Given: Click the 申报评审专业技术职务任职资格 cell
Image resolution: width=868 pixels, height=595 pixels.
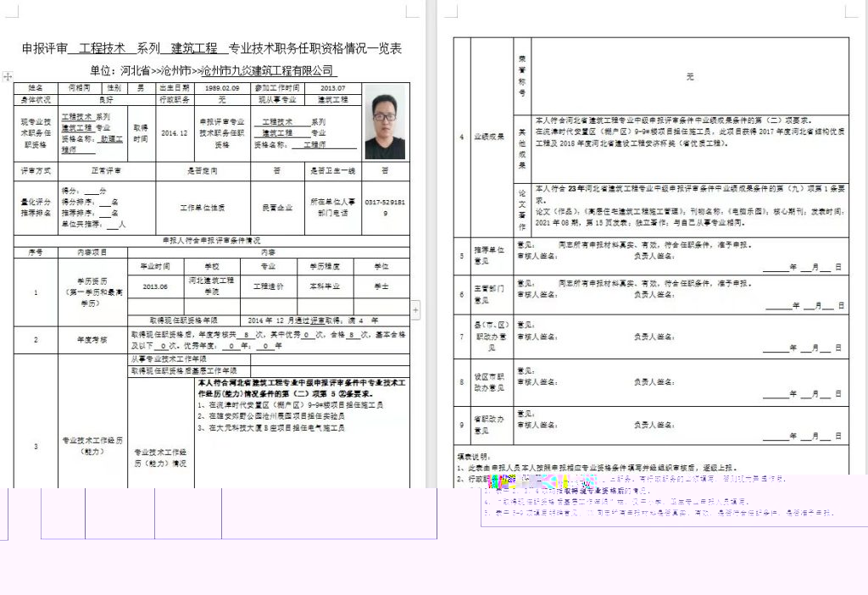Looking at the screenshot, I should coord(222,133).
